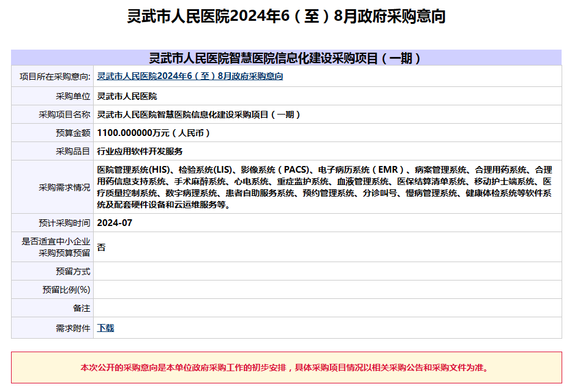Click the 项目所在采购意向 label

pos(55,77)
